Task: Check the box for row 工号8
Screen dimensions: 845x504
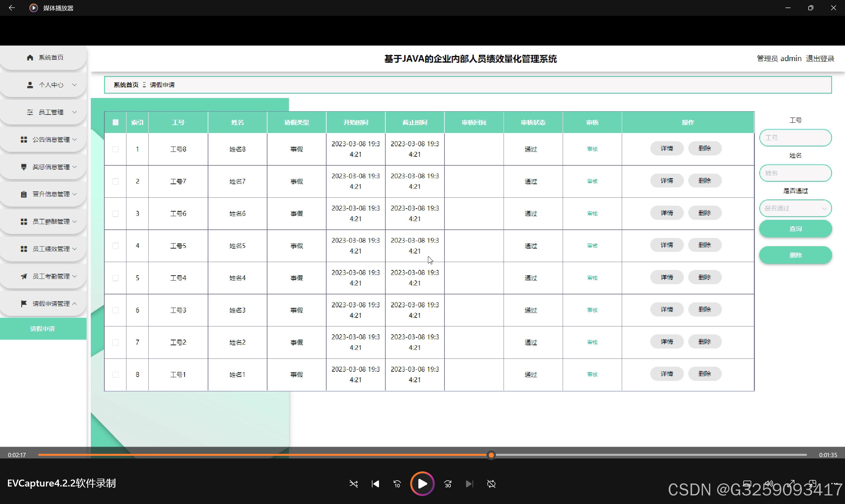Action: [x=116, y=149]
